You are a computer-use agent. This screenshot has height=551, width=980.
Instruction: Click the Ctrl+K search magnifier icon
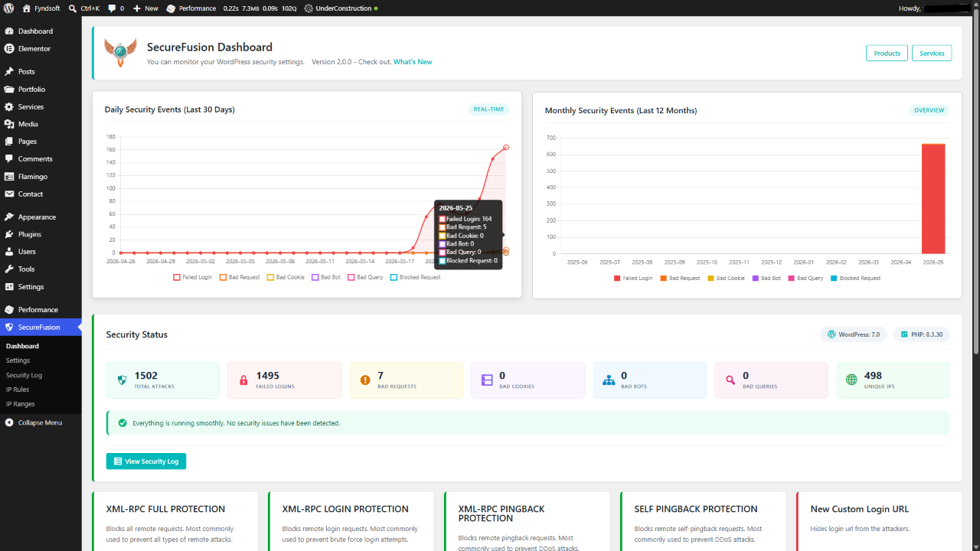pyautogui.click(x=72, y=8)
